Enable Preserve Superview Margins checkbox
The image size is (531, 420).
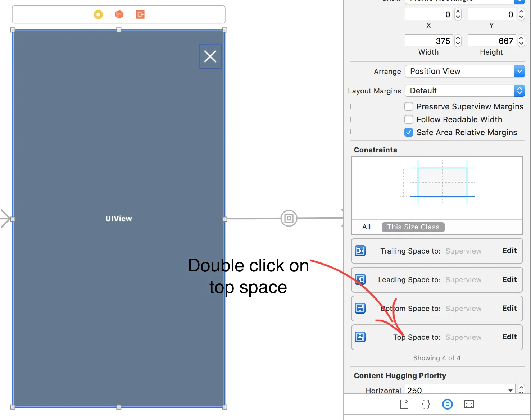pos(409,106)
